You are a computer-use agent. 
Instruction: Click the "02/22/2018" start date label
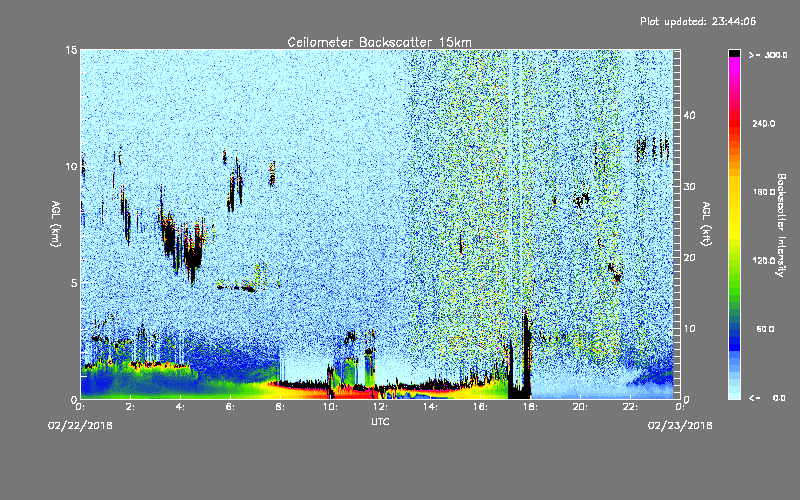(80, 426)
